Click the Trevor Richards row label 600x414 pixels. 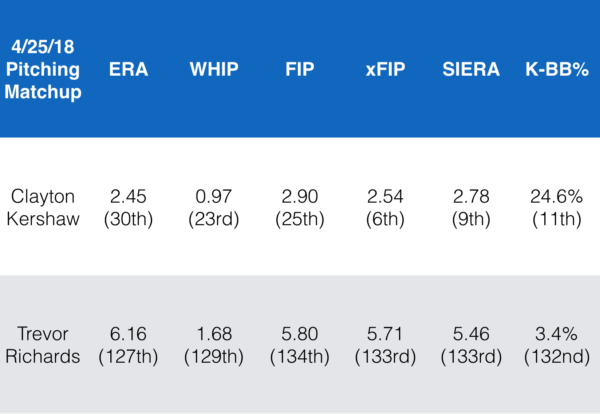point(45,345)
